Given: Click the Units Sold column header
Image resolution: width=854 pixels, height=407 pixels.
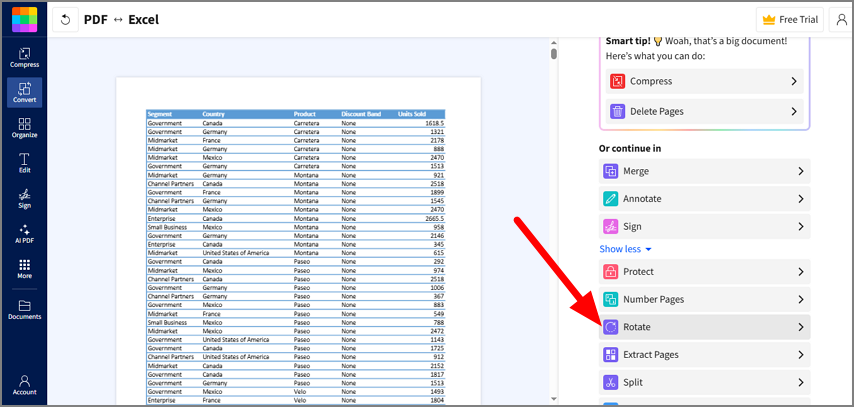Looking at the screenshot, I should [412, 114].
